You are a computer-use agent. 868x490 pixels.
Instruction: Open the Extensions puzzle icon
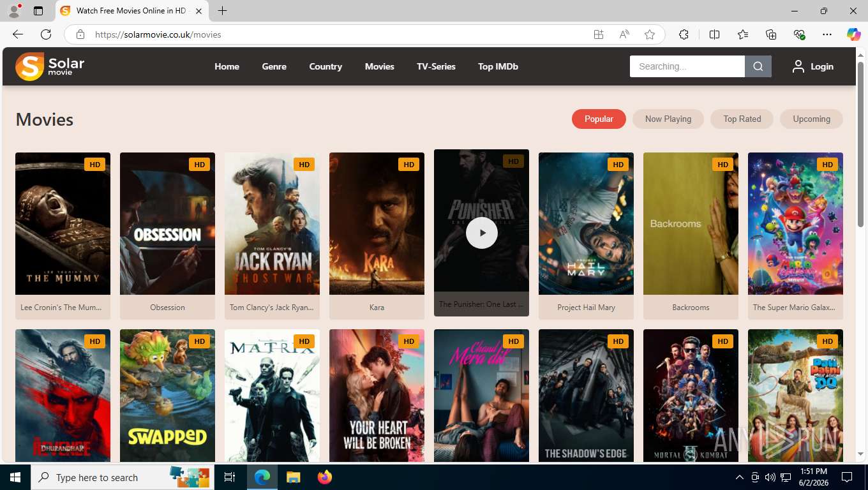(x=684, y=34)
